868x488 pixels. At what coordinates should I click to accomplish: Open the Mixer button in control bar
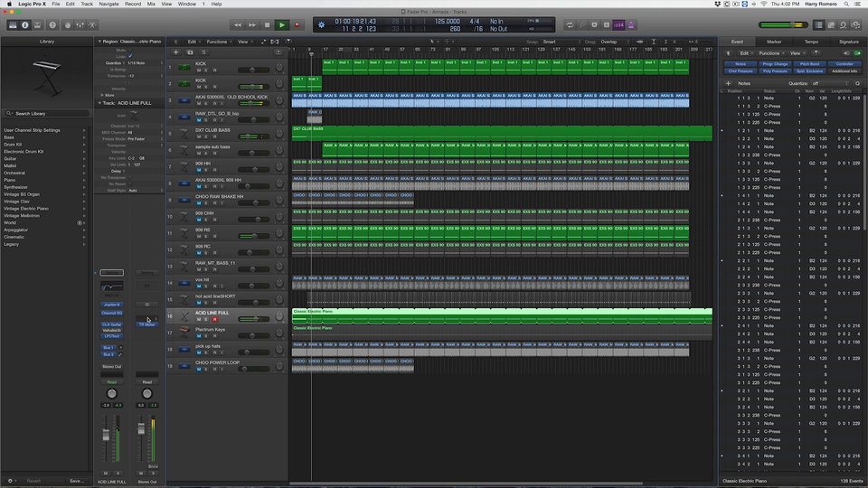[x=80, y=25]
